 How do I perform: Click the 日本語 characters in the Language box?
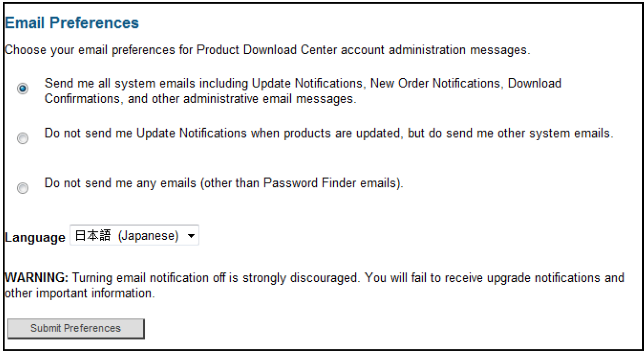[x=93, y=236]
